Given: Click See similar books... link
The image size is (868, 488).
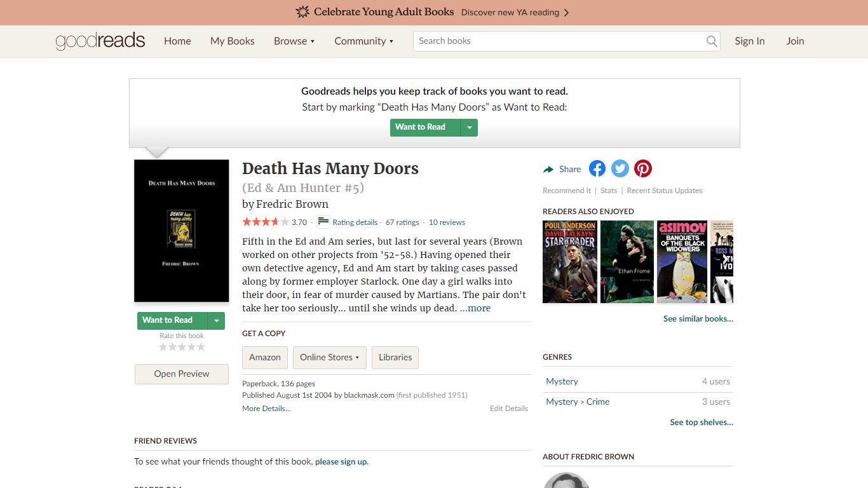Looking at the screenshot, I should [698, 319].
